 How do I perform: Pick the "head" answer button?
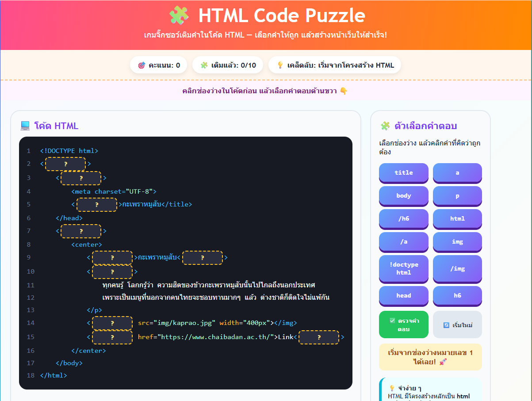pyautogui.click(x=404, y=296)
